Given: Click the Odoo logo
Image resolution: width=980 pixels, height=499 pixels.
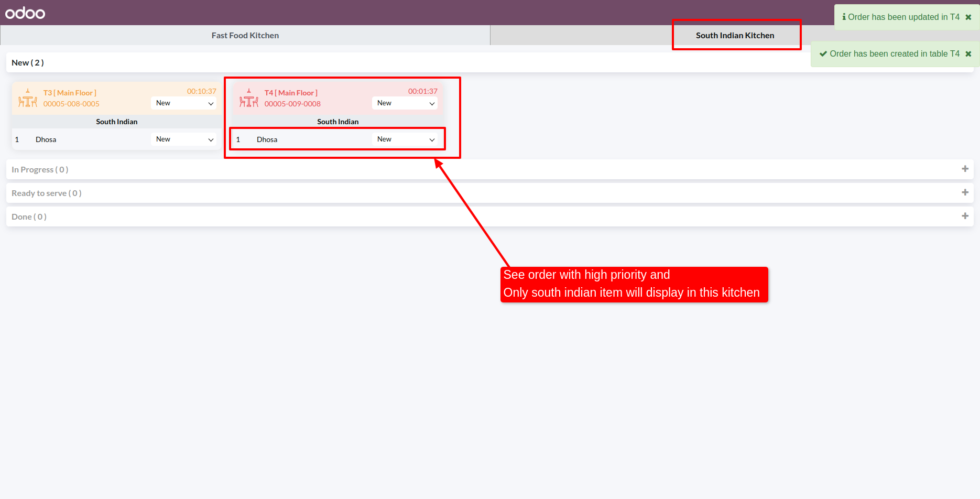Looking at the screenshot, I should coord(25,13).
